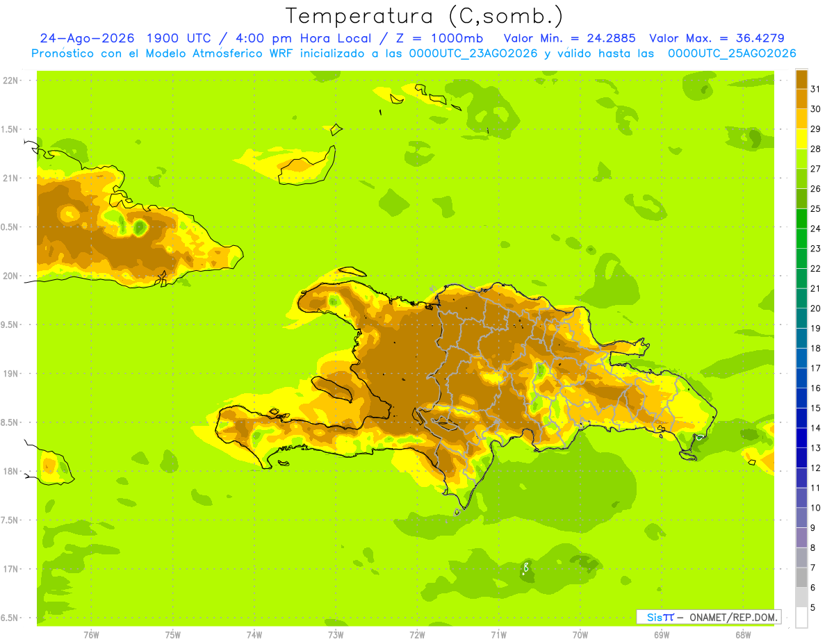Viewport: 834px width, 644px height.
Task: Select the date text '24-Ago-2026'
Action: pyautogui.click(x=87, y=38)
